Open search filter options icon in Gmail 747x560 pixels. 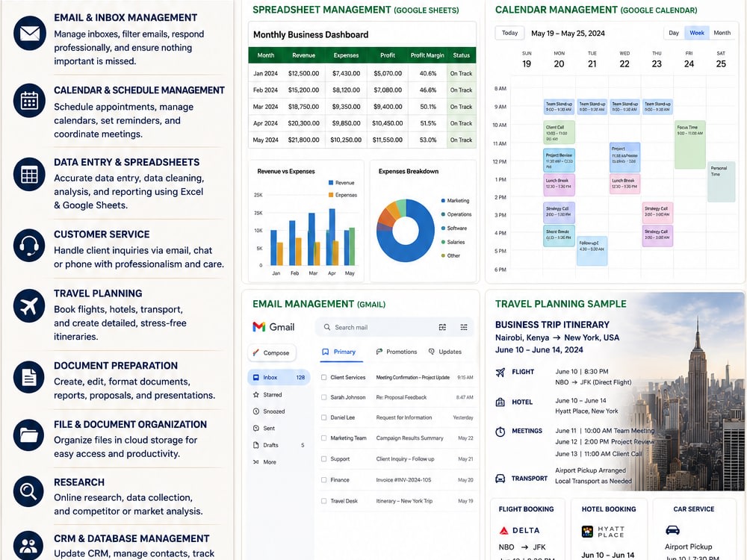tap(442, 327)
